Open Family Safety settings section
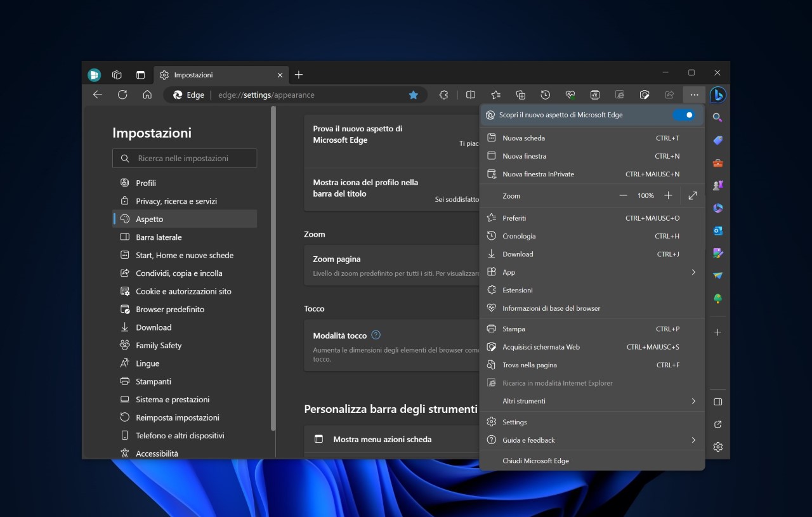Screen dimensions: 812x517 (x=185, y=345)
